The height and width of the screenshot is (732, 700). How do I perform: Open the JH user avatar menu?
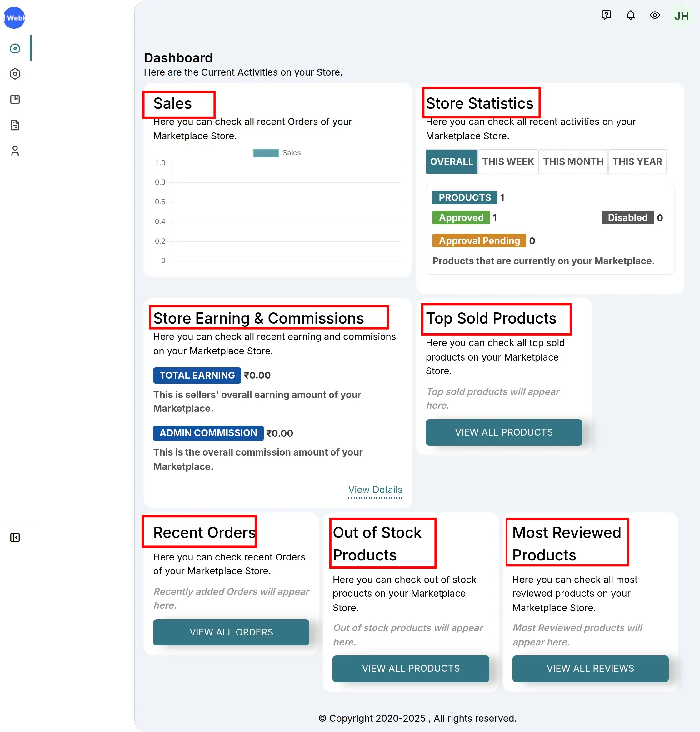pyautogui.click(x=681, y=16)
